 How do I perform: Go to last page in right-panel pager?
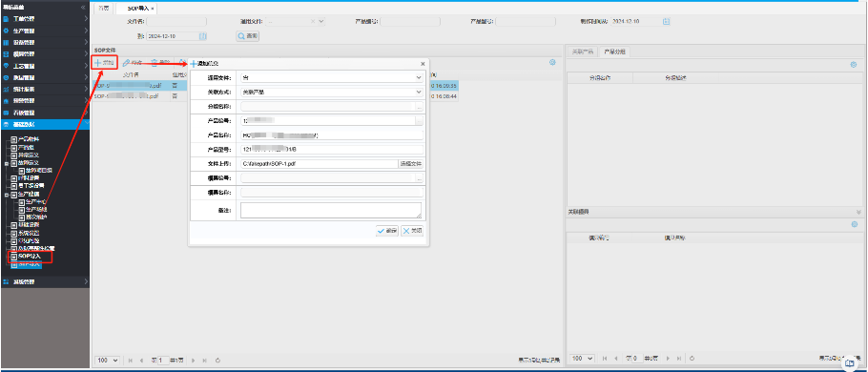[x=679, y=358]
